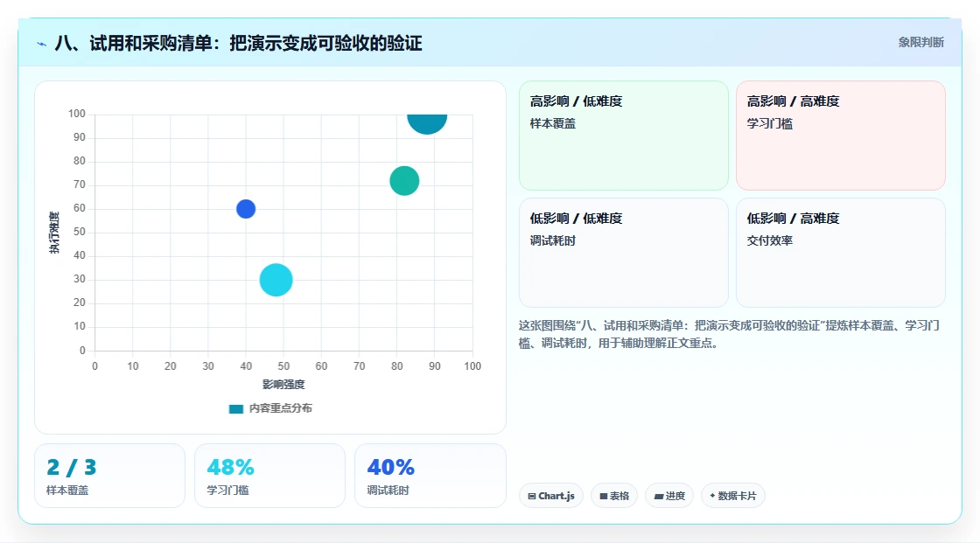Viewport: 980px width, 543px height.
Task: Click the green bubble near 82 on the x-axis
Action: [x=404, y=181]
